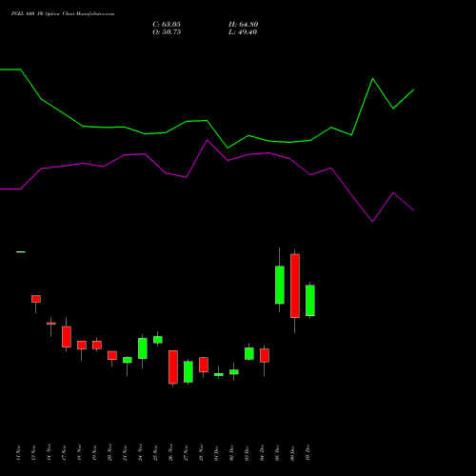Click the high value H: 64.80
Viewport: 476px width, 476px height.
tap(244, 25)
